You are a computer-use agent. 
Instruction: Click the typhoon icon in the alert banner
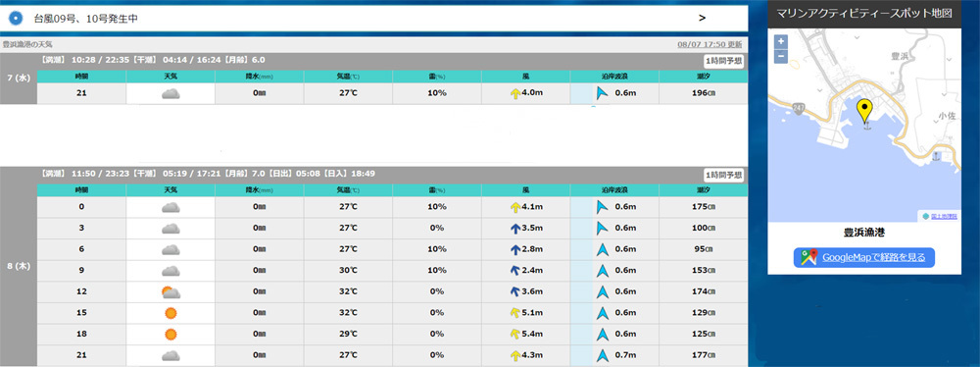tap(16, 19)
